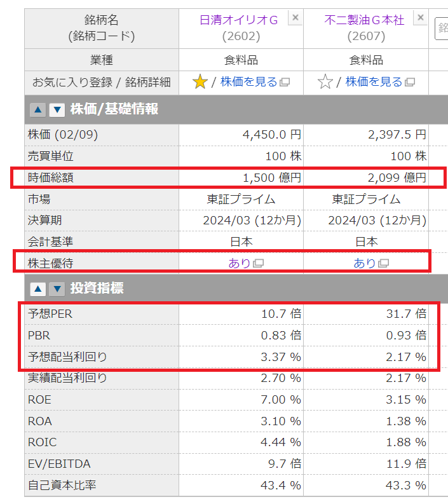Click the 決算期 row label

coord(44,220)
